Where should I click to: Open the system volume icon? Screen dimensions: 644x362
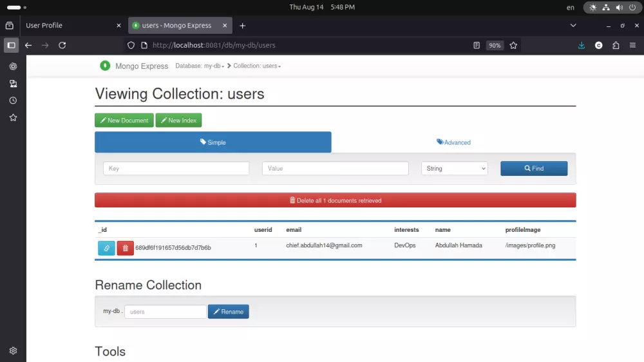(620, 7)
